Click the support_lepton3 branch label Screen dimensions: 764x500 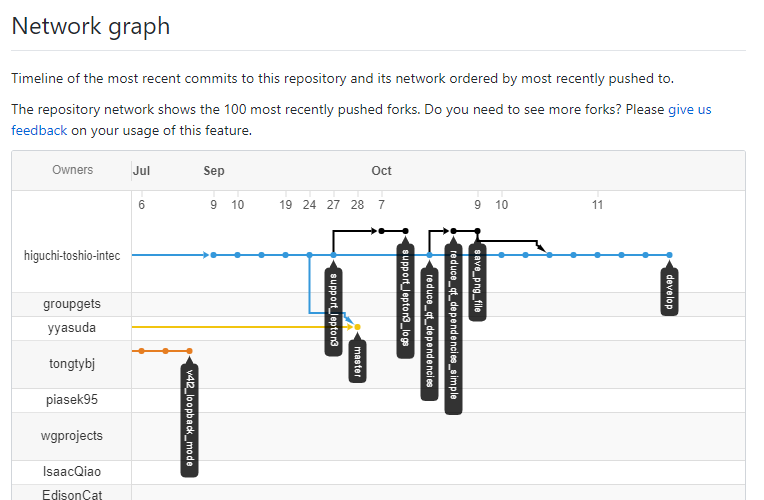tap(333, 311)
